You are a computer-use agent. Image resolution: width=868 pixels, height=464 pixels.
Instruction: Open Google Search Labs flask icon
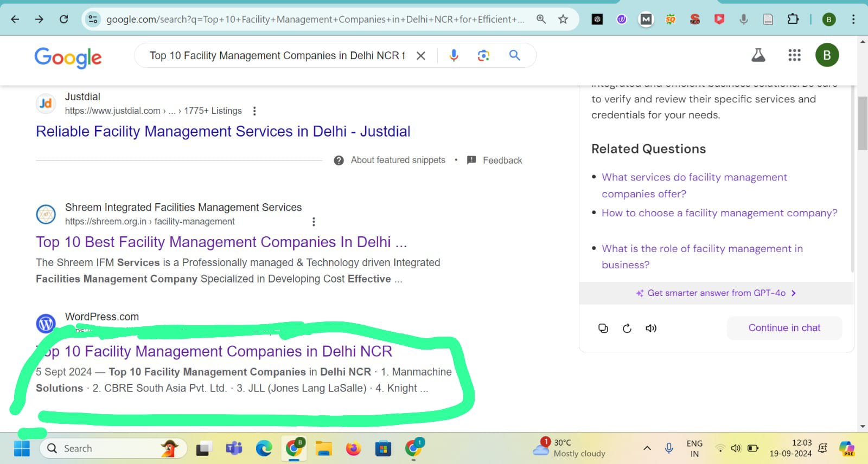pyautogui.click(x=758, y=55)
